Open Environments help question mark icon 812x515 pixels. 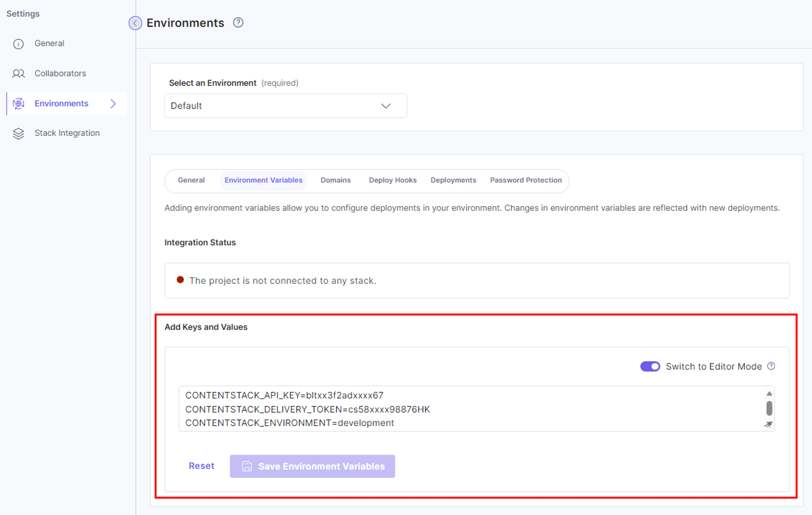pyautogui.click(x=238, y=23)
